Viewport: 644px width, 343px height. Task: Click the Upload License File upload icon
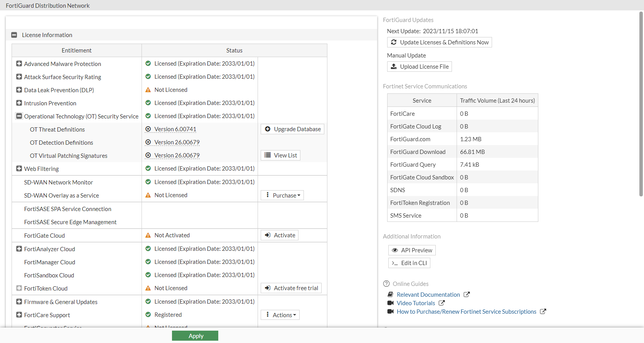(x=394, y=66)
